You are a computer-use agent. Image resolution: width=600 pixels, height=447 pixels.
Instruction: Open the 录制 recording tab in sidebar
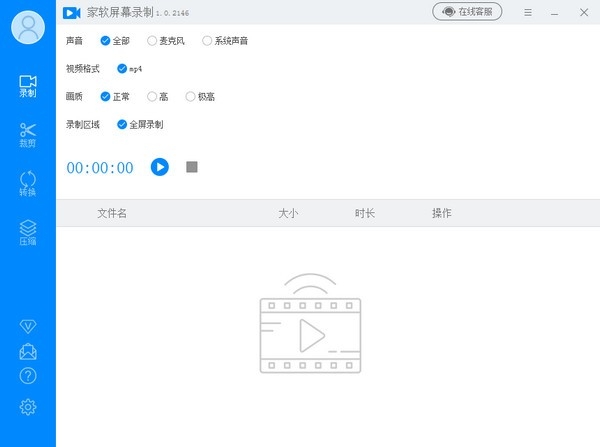tap(28, 86)
